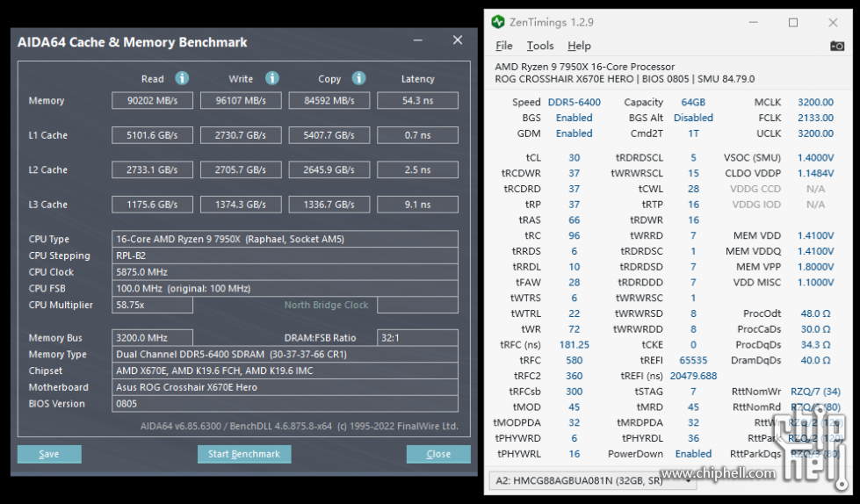Click the FCLK value 2133.00
The width and height of the screenshot is (860, 504).
[x=815, y=118]
